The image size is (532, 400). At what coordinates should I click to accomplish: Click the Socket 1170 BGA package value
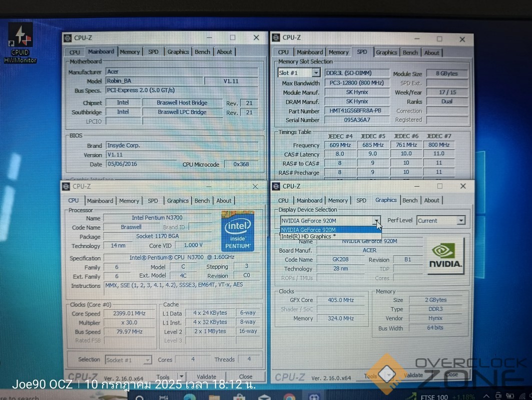pos(158,236)
